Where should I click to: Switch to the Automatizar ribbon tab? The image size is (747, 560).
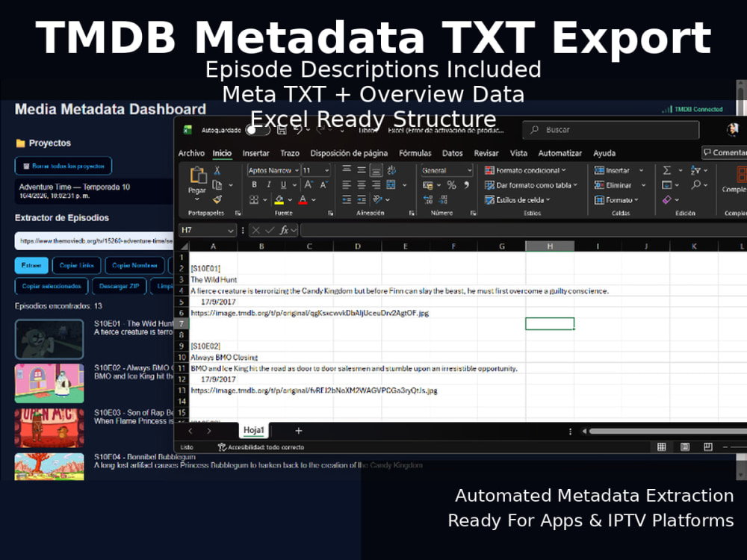coord(560,153)
